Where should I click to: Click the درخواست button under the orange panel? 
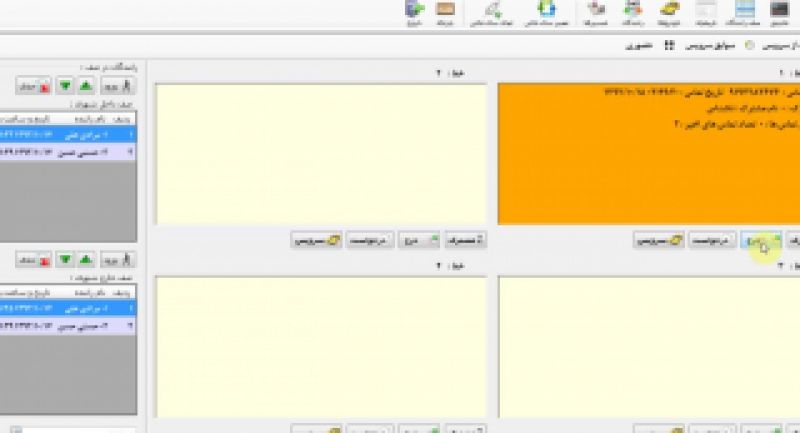(708, 240)
